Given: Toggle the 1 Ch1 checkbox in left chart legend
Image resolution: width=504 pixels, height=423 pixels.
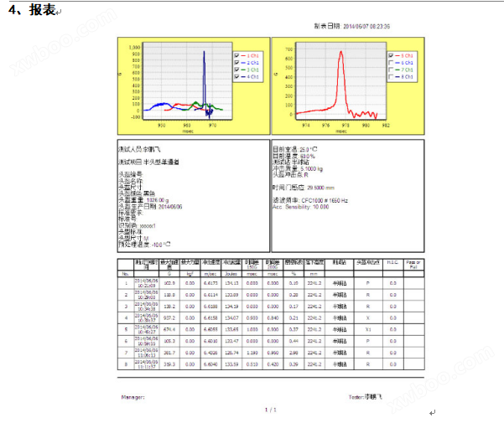Looking at the screenshot, I should 238,55.
